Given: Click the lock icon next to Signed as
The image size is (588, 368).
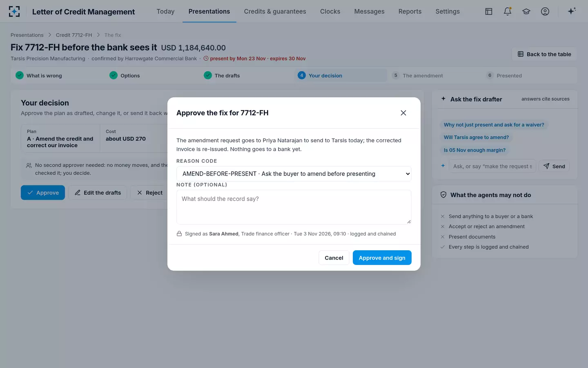Looking at the screenshot, I should pos(179,234).
